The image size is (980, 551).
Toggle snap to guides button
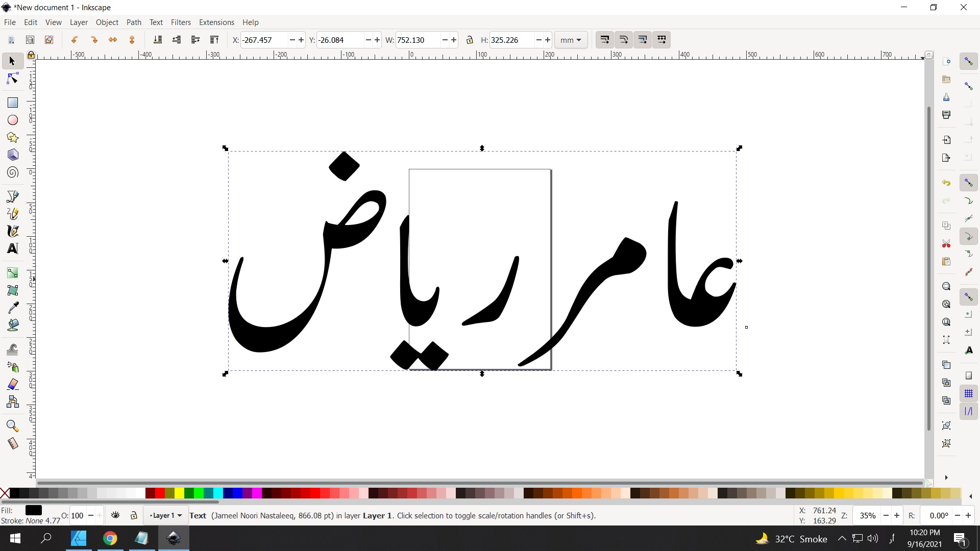pyautogui.click(x=969, y=411)
